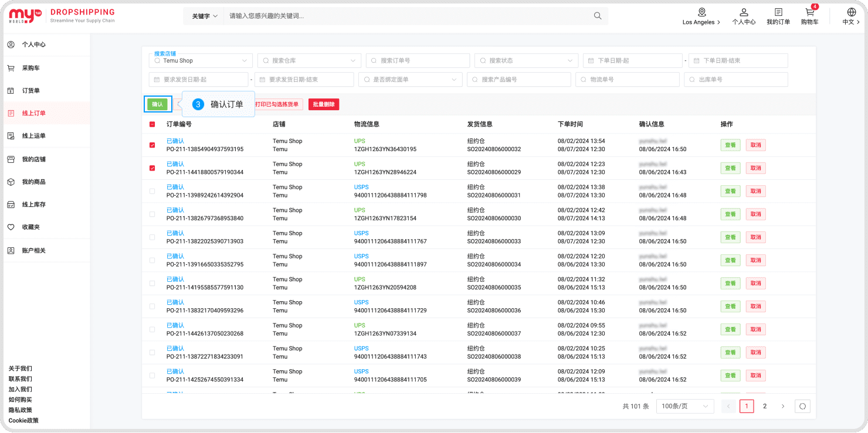Check order PO-211-13826797368953840 checkbox

tap(152, 214)
